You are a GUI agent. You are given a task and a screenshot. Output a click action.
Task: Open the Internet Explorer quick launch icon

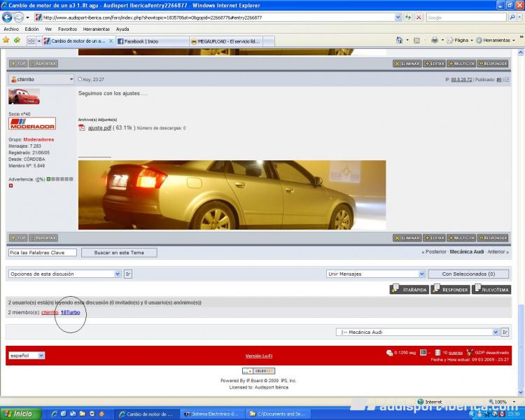[x=54, y=414]
